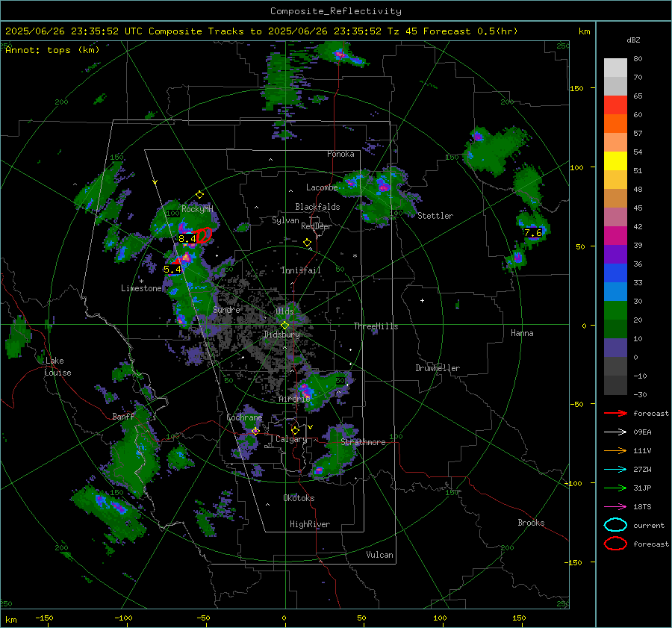Screen dimensions: 672x628
Task: Click the Didsbury city label
Action: (x=282, y=335)
